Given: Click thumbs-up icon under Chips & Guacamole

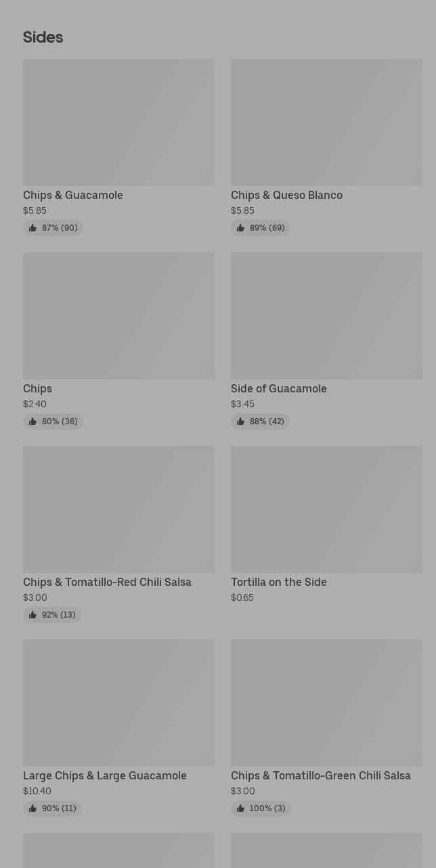Looking at the screenshot, I should 32,228.
